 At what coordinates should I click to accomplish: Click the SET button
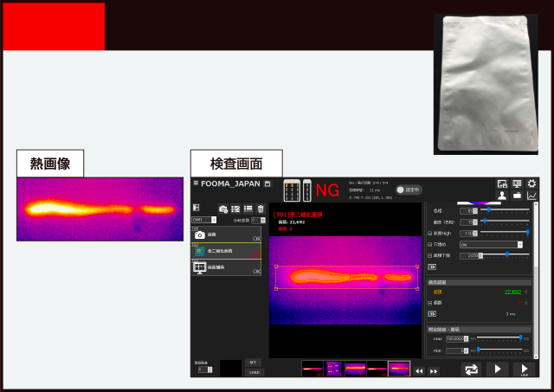pos(253,362)
